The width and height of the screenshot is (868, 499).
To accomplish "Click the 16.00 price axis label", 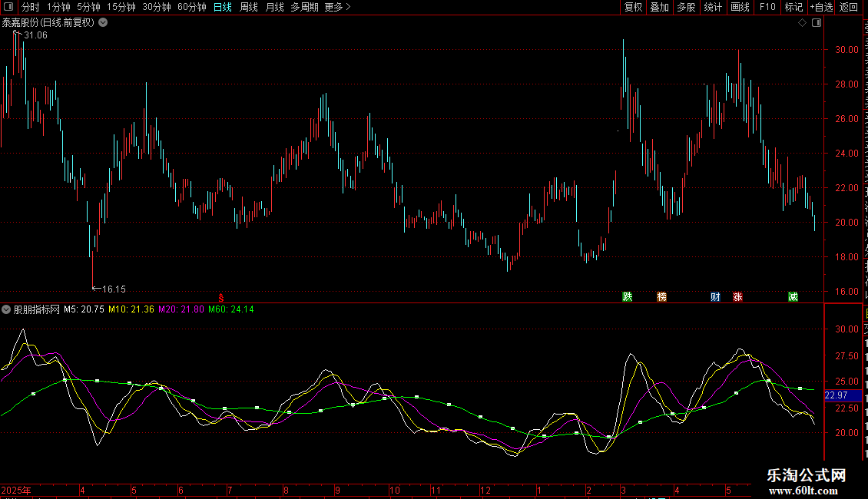I will click(x=846, y=291).
